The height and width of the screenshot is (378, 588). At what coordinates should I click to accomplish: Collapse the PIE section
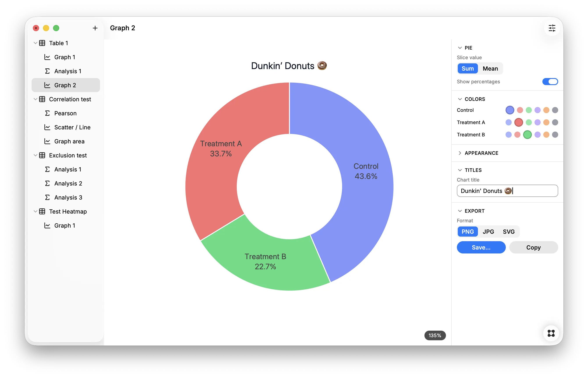coord(460,48)
